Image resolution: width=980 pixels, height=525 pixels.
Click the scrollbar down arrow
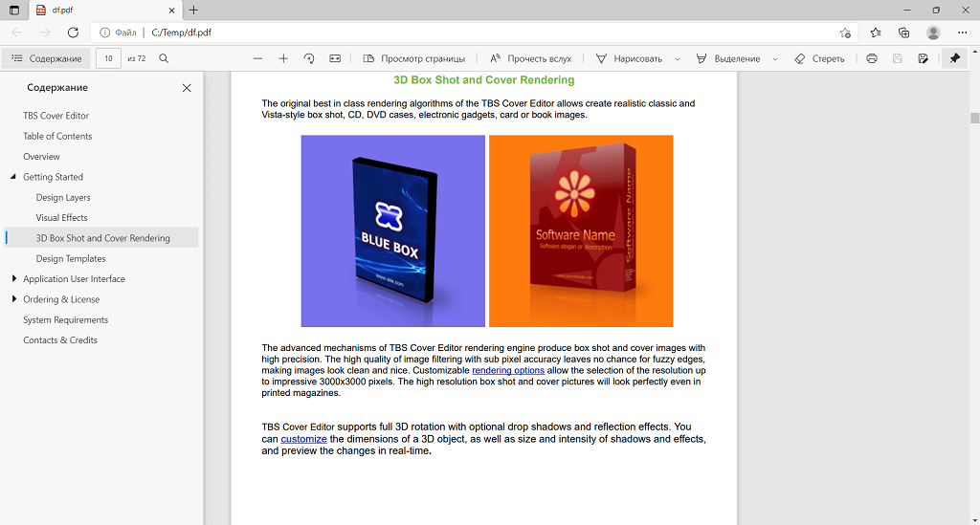[974, 520]
